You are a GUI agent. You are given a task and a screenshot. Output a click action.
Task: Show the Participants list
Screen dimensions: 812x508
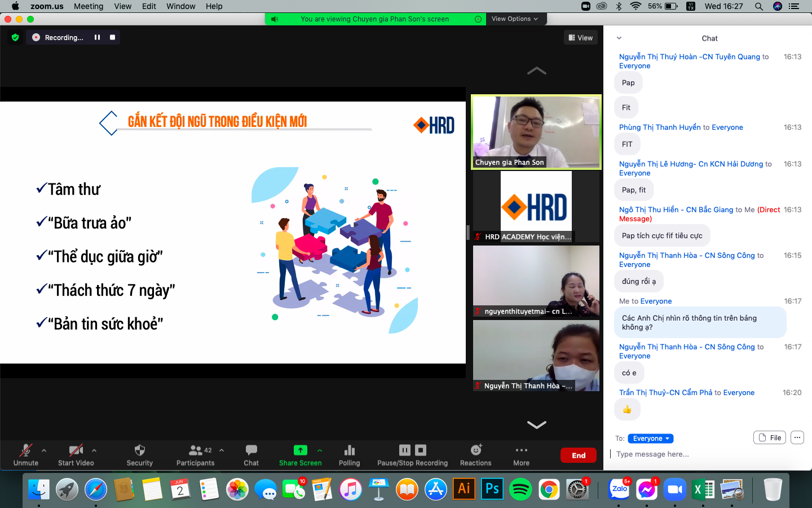pyautogui.click(x=195, y=455)
